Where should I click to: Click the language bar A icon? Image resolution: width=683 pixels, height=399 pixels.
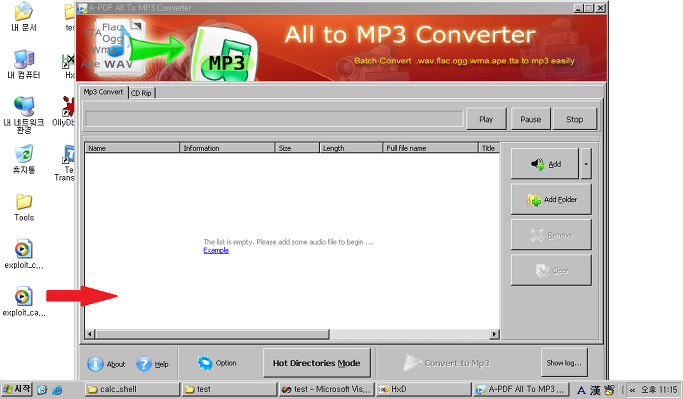[x=581, y=390]
